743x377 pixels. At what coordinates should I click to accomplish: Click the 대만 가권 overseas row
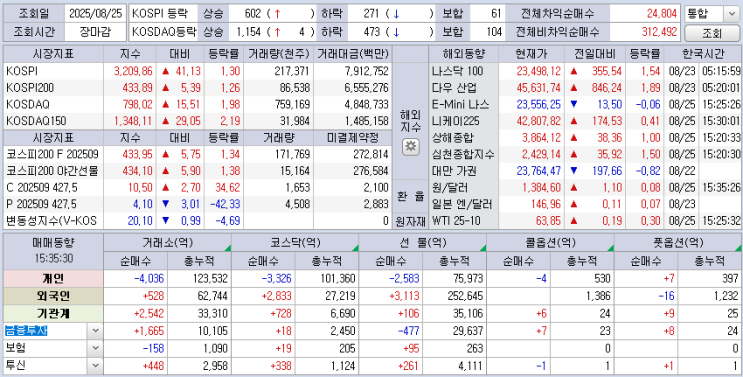pos(585,171)
